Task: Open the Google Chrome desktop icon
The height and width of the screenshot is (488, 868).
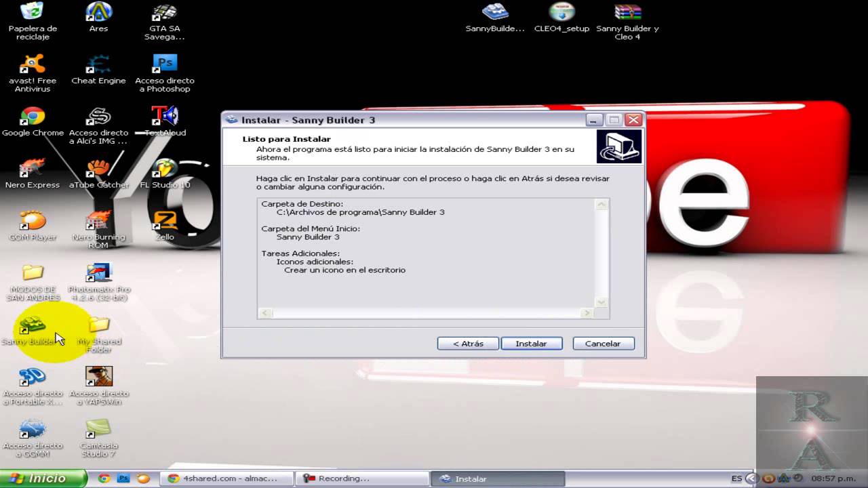Action: click(x=33, y=122)
